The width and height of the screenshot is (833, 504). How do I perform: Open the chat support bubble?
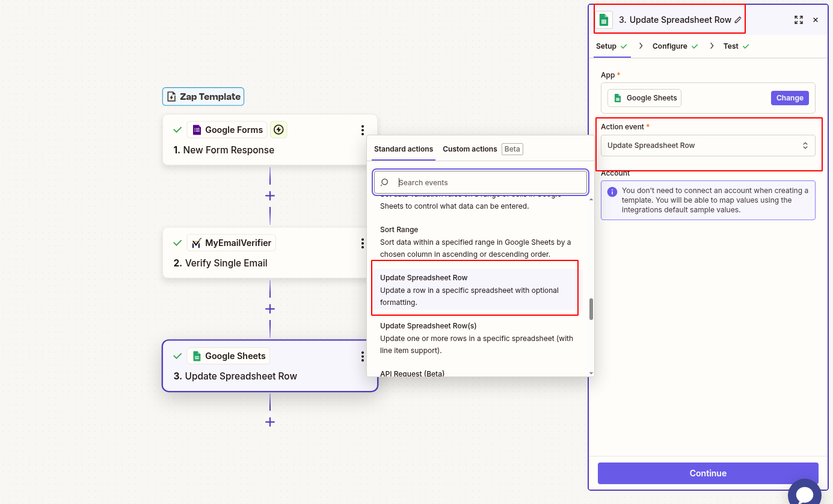click(805, 494)
